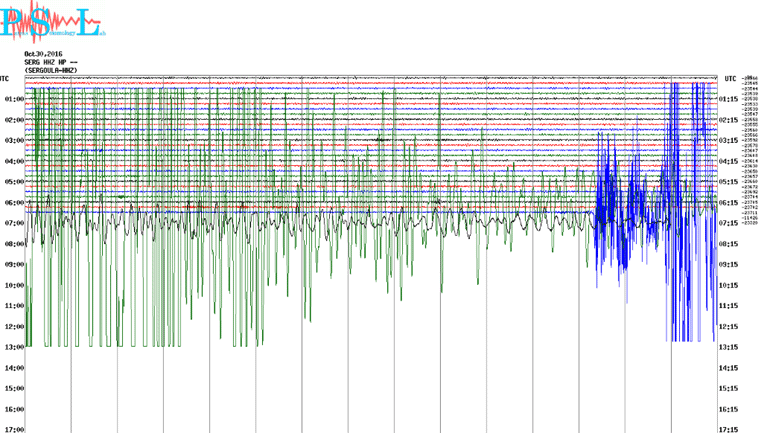Screen dimensions: 770x433
Task: Click the (SERGOULA-HHZ) channel name
Action: 51,70
